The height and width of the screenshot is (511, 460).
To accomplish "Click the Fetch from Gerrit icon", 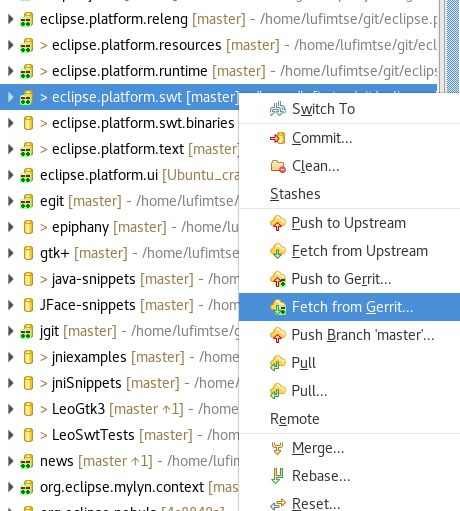I will tap(278, 307).
